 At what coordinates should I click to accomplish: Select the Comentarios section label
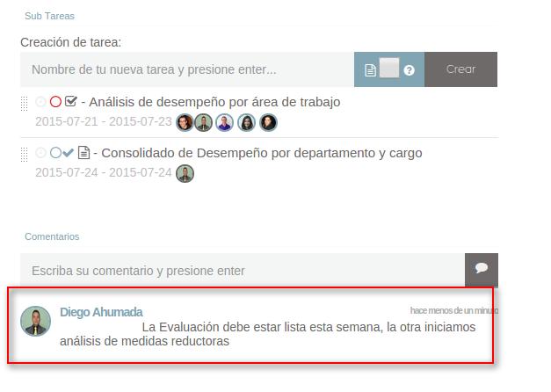52,236
